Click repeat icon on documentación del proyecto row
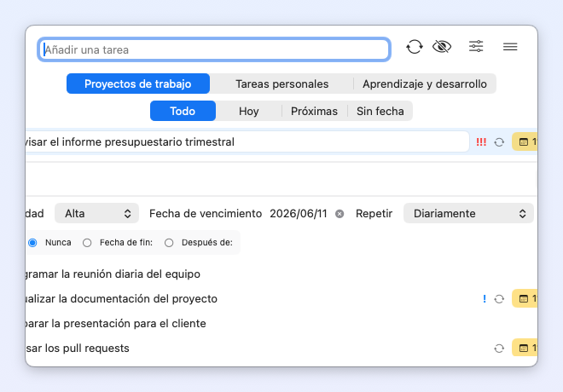The height and width of the screenshot is (392, 563). coord(499,299)
